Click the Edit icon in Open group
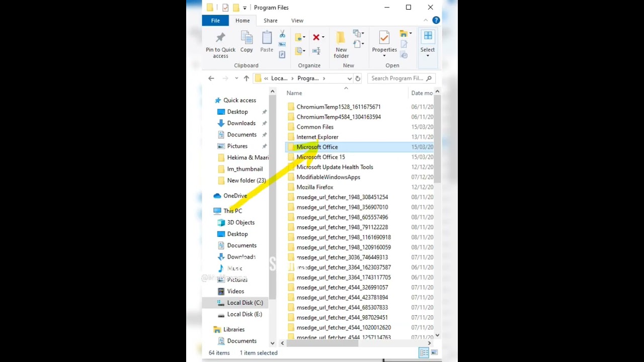Viewport: 644px width, 362px height. [x=404, y=44]
